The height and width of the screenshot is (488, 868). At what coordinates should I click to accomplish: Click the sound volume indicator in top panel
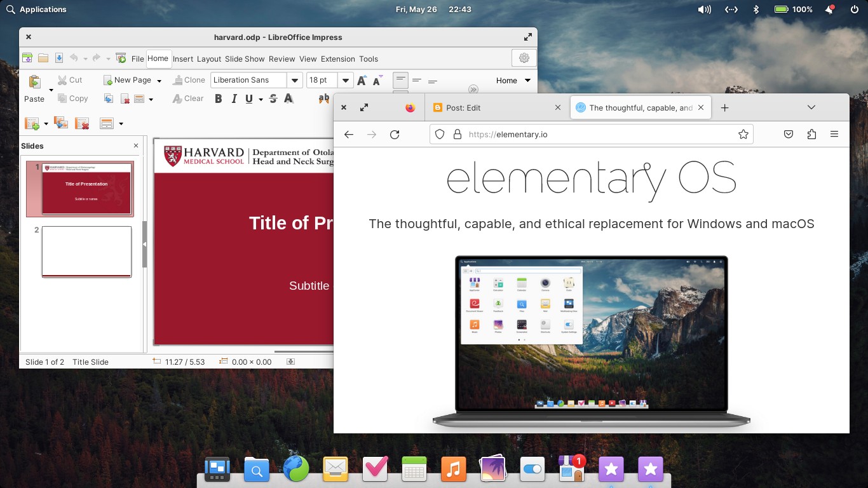[x=704, y=9]
